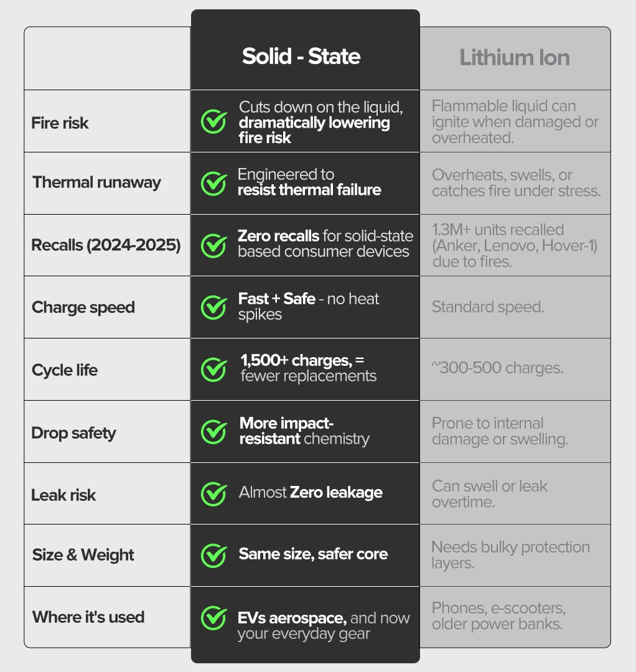Image resolution: width=636 pixels, height=672 pixels.
Task: Click the Drop safety row label
Action: click(73, 433)
